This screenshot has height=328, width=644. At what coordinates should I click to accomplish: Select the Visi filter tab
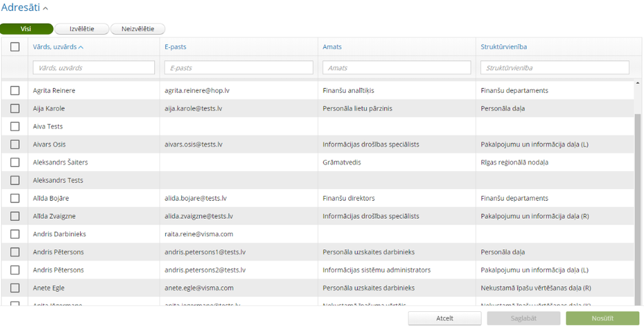(x=26, y=29)
